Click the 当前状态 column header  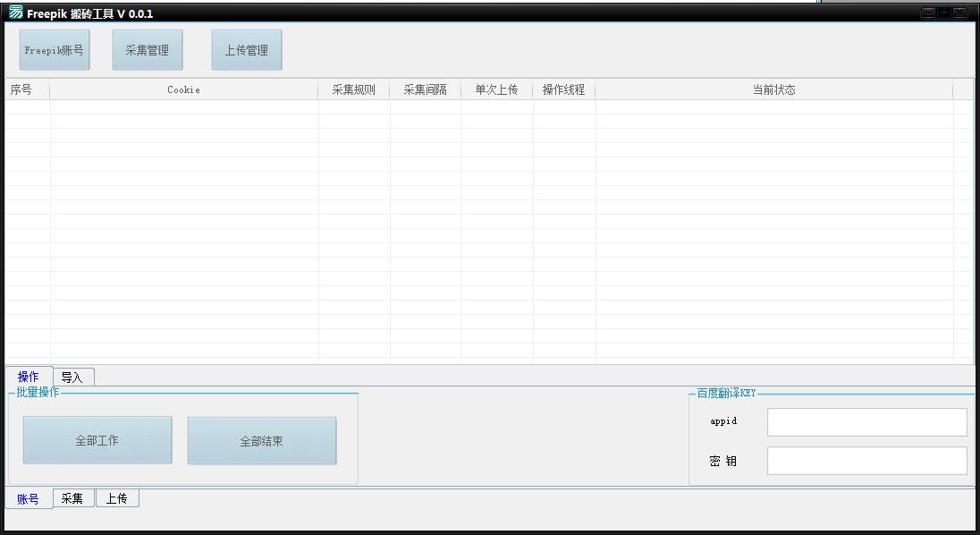click(773, 89)
